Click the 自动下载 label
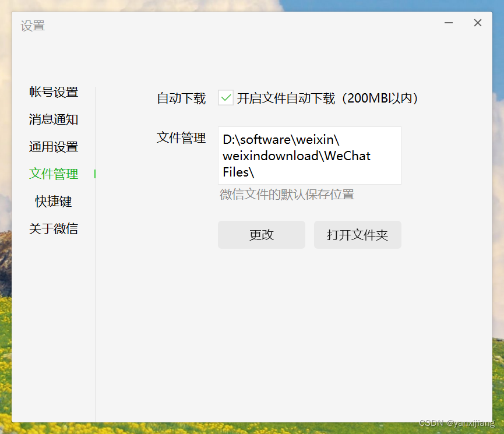 tap(181, 98)
